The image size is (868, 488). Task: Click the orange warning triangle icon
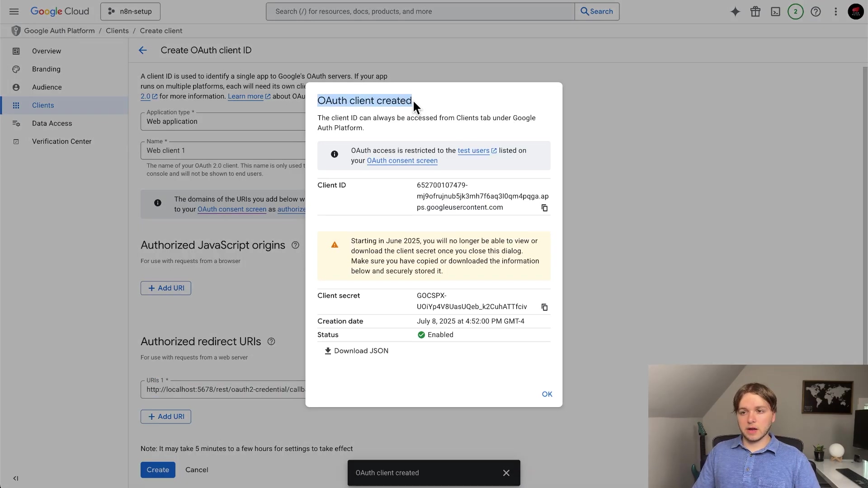pos(335,245)
